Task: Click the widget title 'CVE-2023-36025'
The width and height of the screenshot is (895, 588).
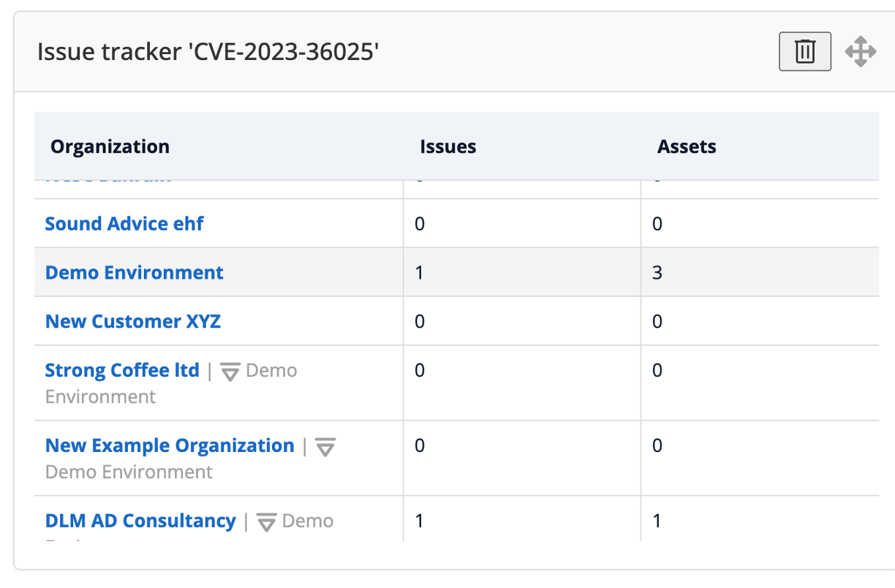Action: click(208, 52)
